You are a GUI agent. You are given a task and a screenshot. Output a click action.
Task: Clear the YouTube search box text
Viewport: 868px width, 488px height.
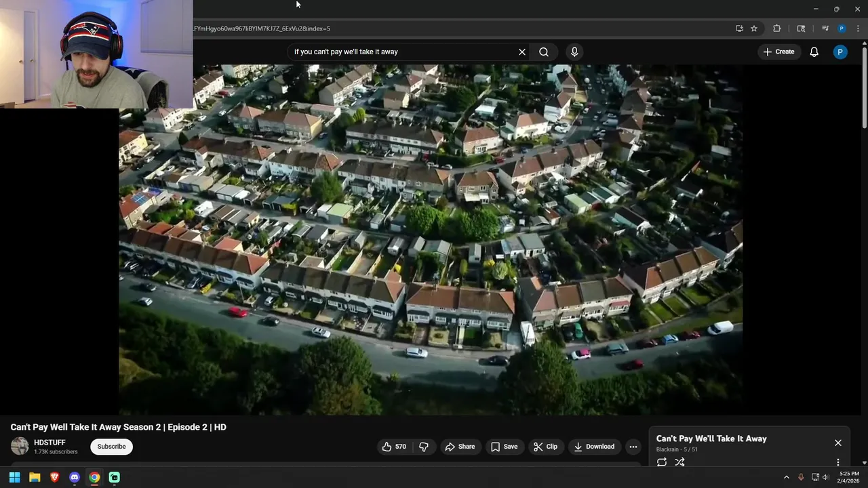click(x=522, y=52)
